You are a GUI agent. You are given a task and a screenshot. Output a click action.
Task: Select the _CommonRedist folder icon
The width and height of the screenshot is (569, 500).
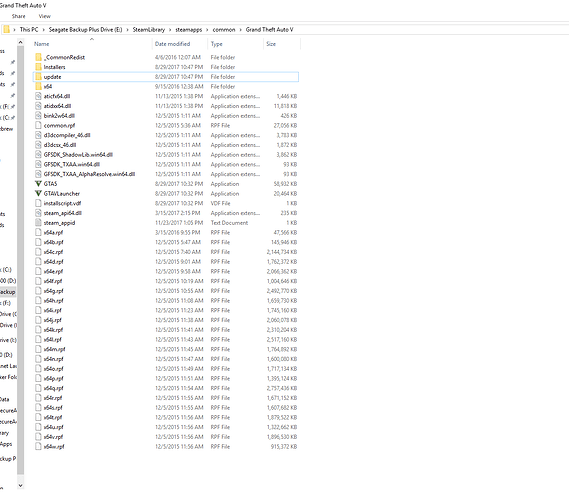(38, 57)
